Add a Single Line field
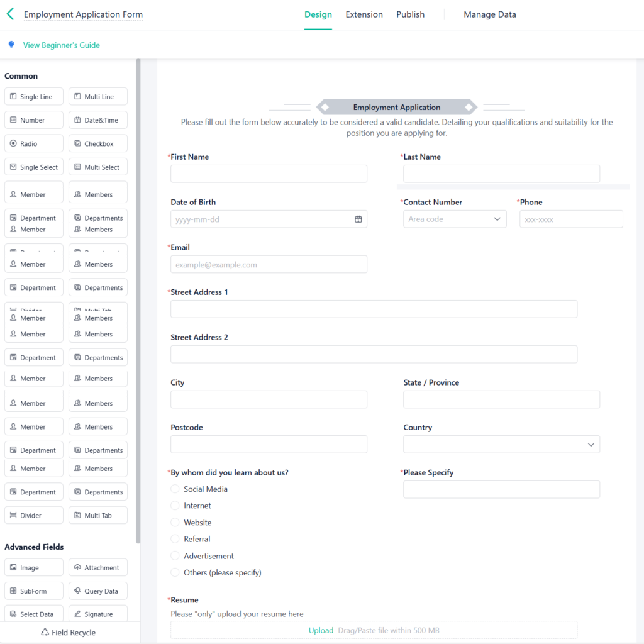644x644 pixels. coord(34,97)
